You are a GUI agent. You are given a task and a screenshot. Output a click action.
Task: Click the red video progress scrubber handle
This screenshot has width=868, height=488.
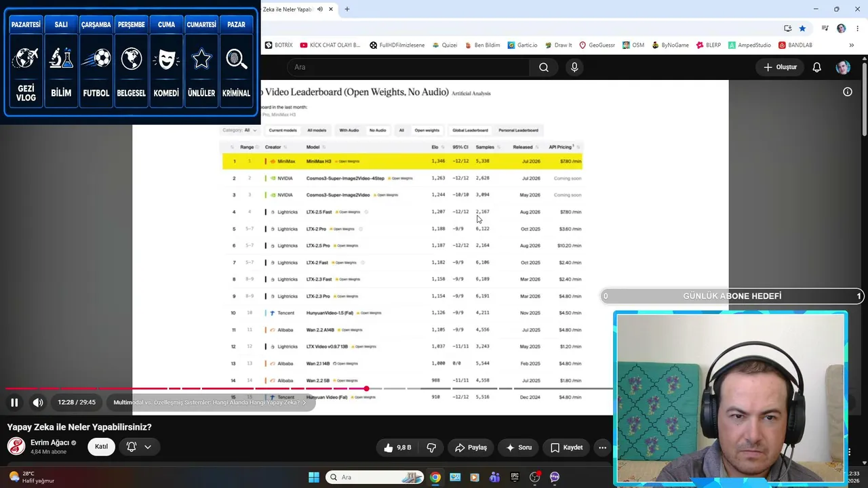pos(366,388)
